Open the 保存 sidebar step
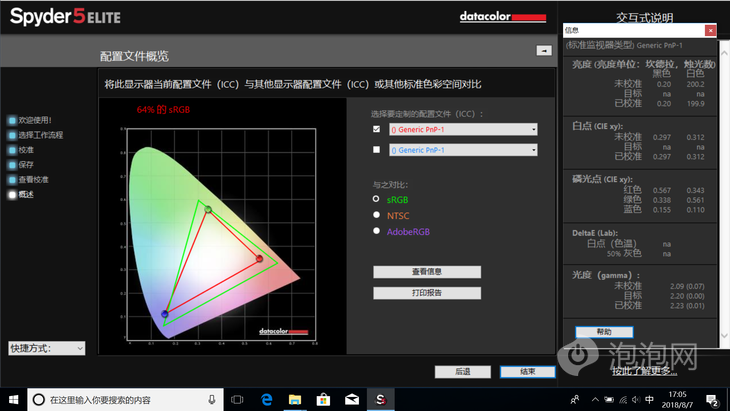The image size is (730, 411). pos(21,165)
